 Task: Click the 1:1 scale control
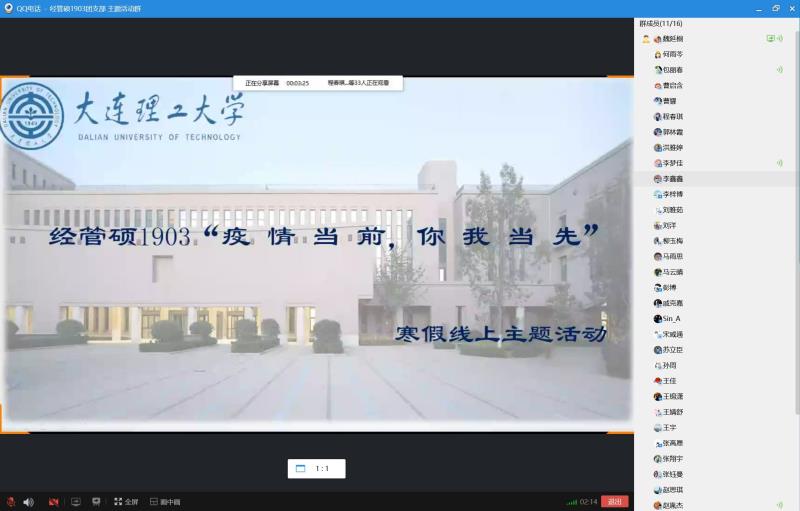click(x=315, y=468)
